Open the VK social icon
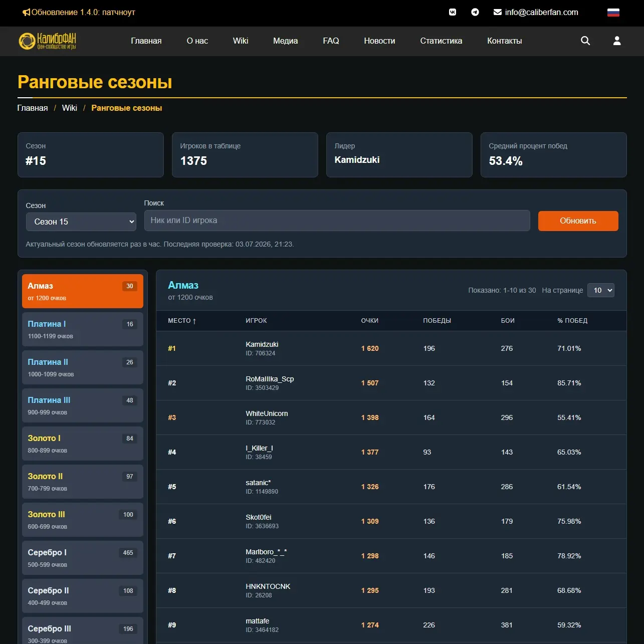 pyautogui.click(x=453, y=12)
